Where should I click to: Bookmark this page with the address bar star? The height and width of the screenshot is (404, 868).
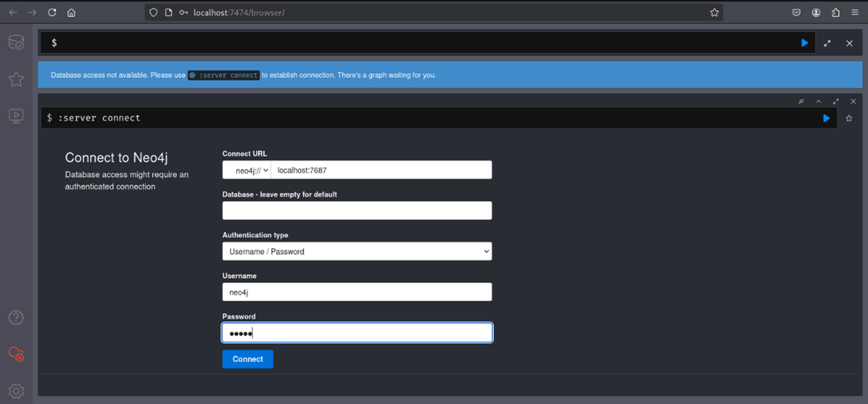pos(714,12)
